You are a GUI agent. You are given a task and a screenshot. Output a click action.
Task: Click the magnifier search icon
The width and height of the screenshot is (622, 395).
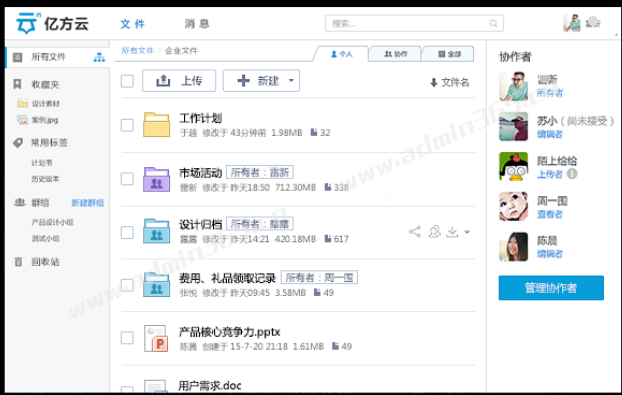pyautogui.click(x=493, y=23)
